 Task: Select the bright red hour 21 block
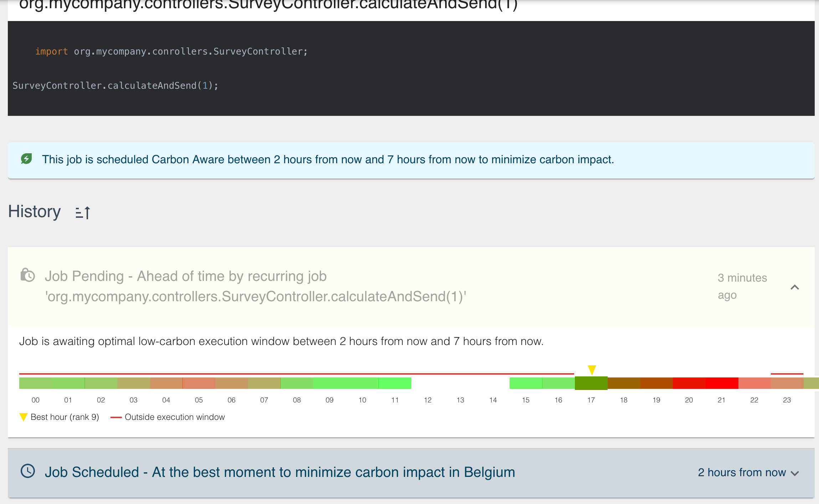pos(722,383)
